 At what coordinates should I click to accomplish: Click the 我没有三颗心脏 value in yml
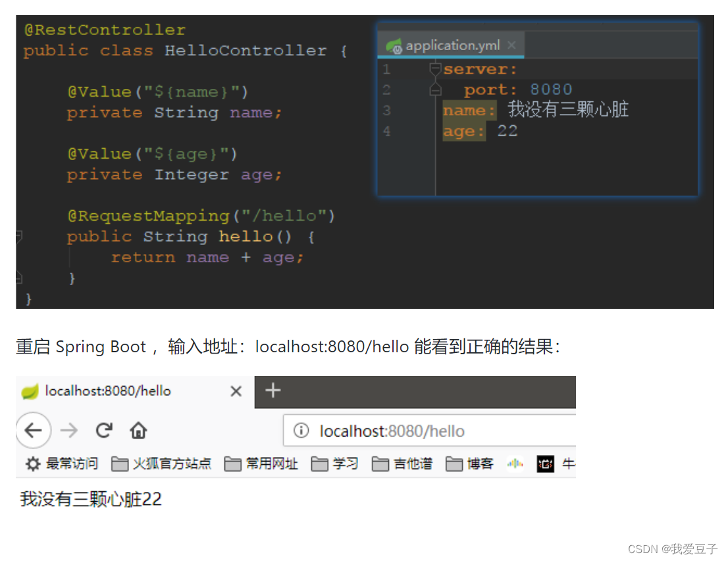[x=568, y=109]
